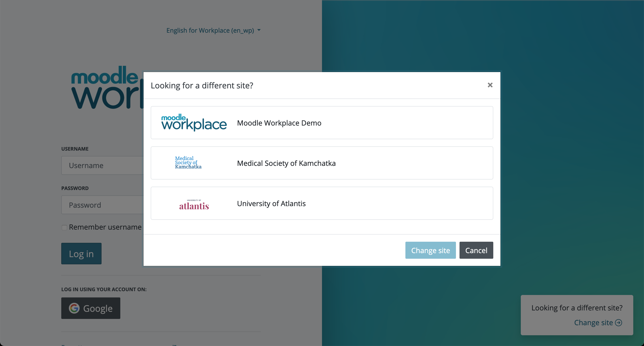Viewport: 644px width, 346px height.
Task: Click the arrow icon beside Change site link
Action: pos(619,323)
